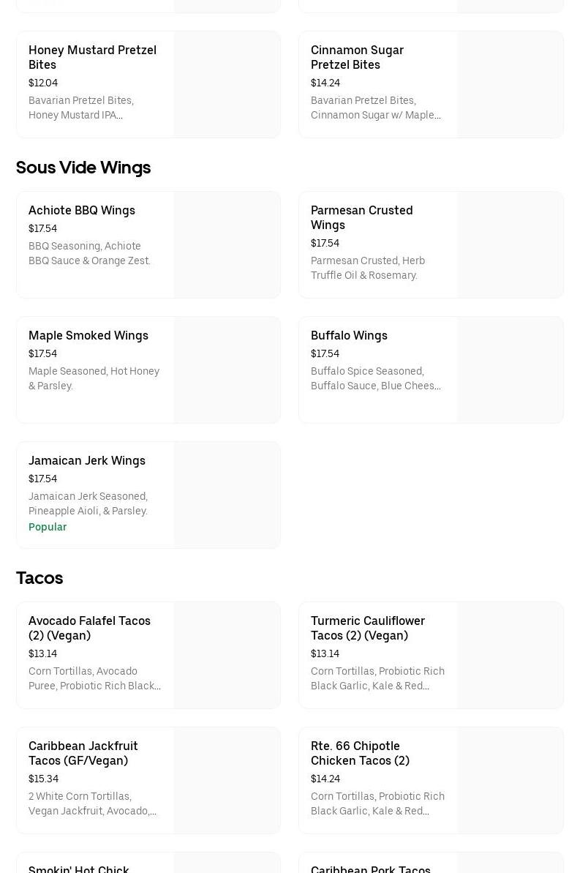Click the Buffalo Wings image thumbnail
Image resolution: width=588 pixels, height=873 pixels.
pyautogui.click(x=510, y=370)
